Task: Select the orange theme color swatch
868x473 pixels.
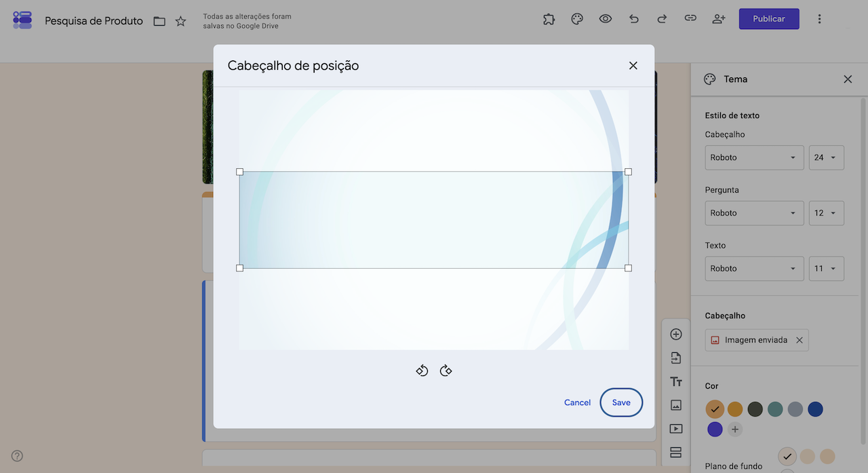Action: pos(735,409)
